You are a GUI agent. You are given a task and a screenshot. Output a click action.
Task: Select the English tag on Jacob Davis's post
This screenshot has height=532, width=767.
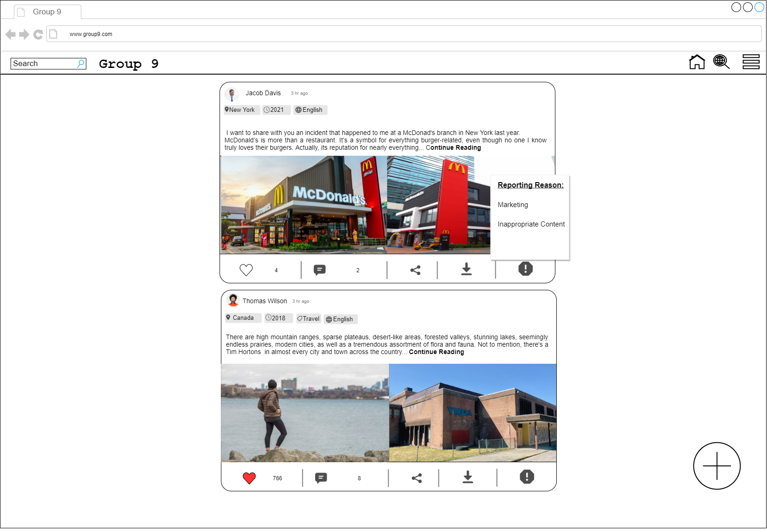[x=310, y=110]
